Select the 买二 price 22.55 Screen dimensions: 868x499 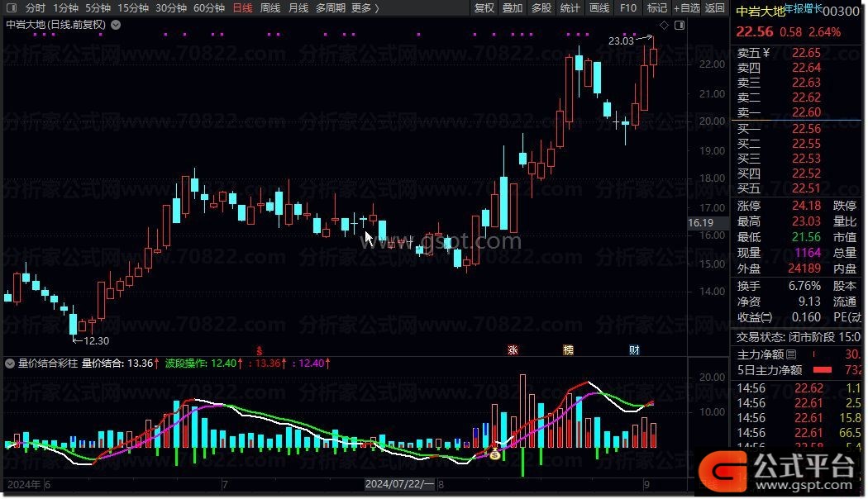tap(806, 144)
